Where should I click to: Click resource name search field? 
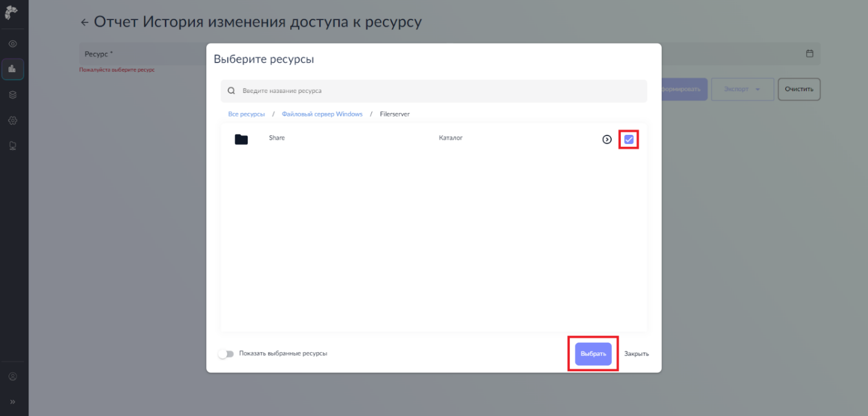point(434,90)
